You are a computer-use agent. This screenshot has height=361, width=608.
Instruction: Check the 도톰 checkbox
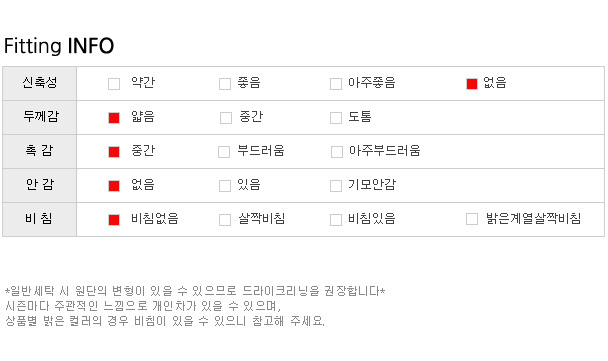(336, 118)
